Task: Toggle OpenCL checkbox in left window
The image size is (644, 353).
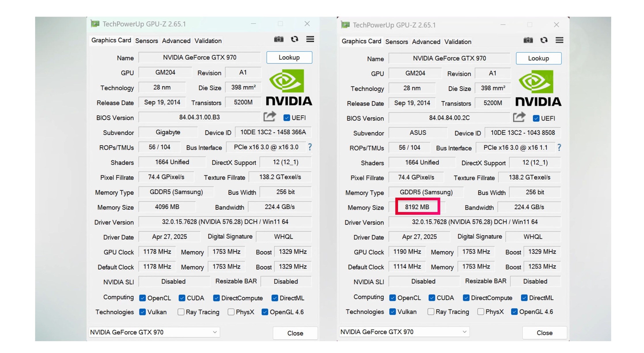Action: pyautogui.click(x=142, y=298)
